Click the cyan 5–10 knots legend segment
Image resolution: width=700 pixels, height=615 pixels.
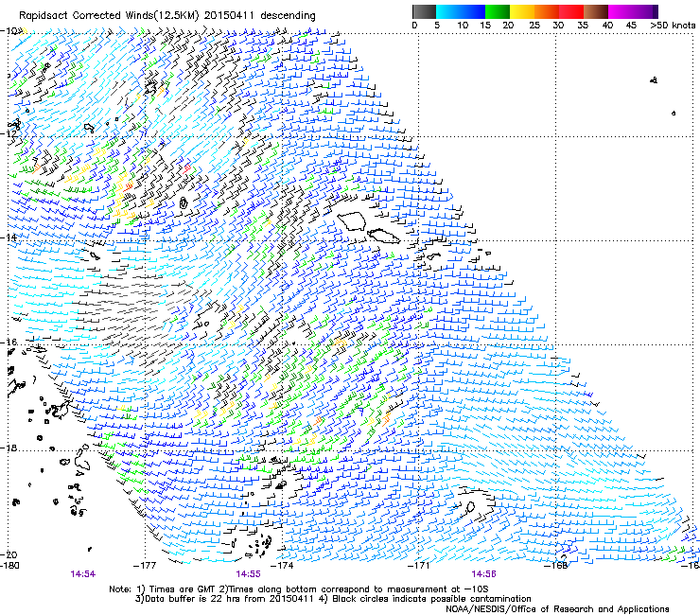pos(448,11)
